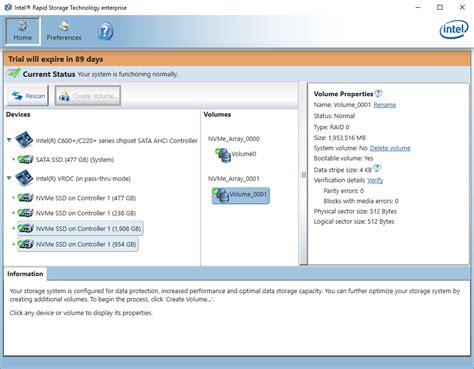Click Blocks with media errors: 0 text
This screenshot has width=474, height=369.
(361, 201)
